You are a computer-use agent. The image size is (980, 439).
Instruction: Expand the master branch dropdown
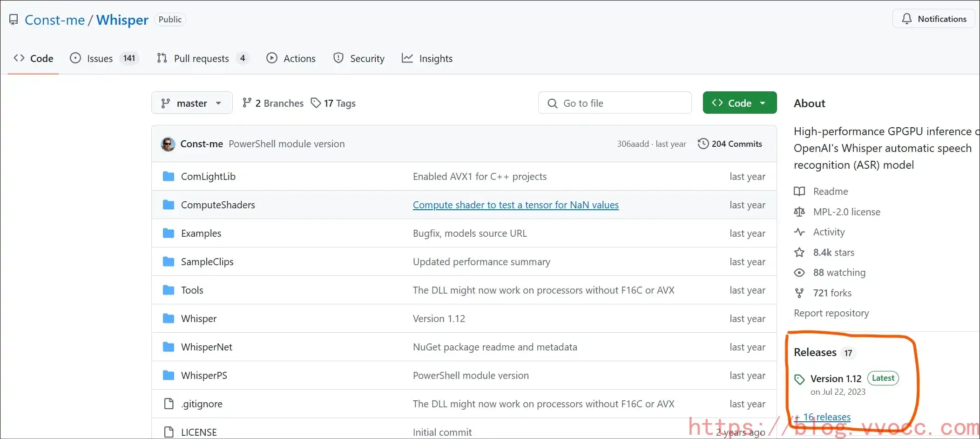tap(191, 103)
